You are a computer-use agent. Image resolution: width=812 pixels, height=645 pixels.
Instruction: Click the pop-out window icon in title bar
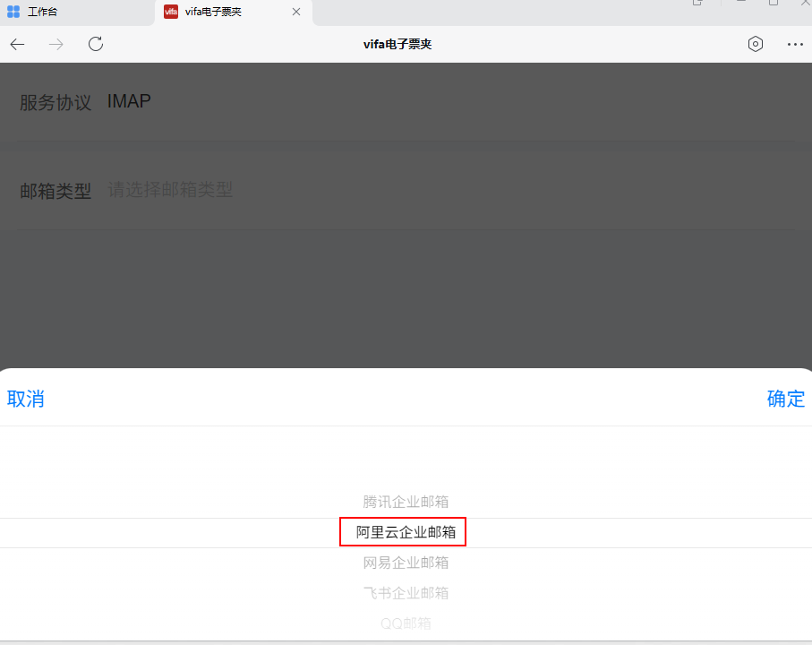click(x=698, y=4)
